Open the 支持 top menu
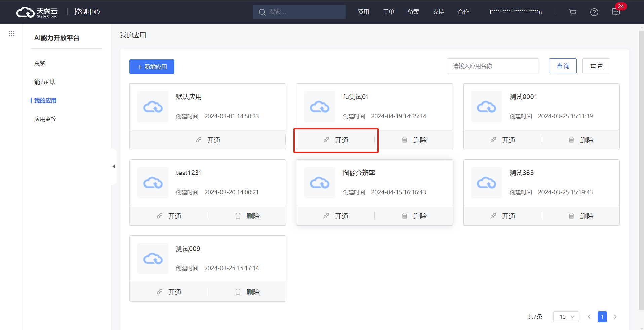Image resolution: width=644 pixels, height=330 pixels. click(439, 12)
